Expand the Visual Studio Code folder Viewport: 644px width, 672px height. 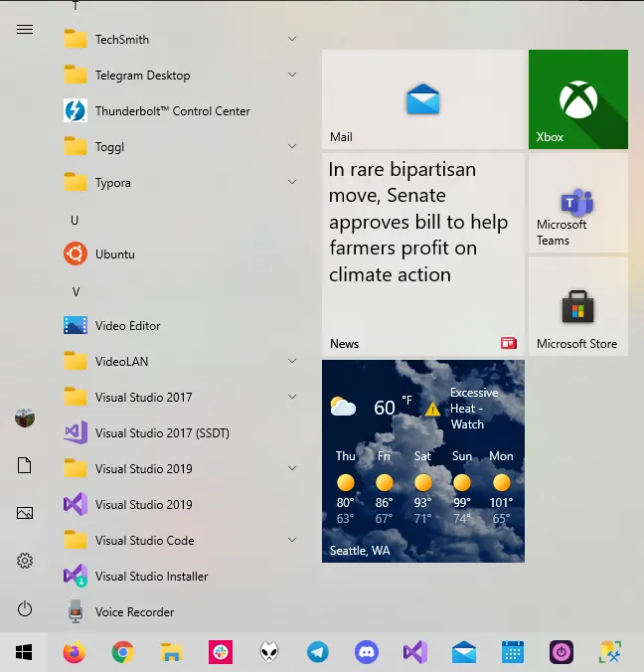[292, 541]
